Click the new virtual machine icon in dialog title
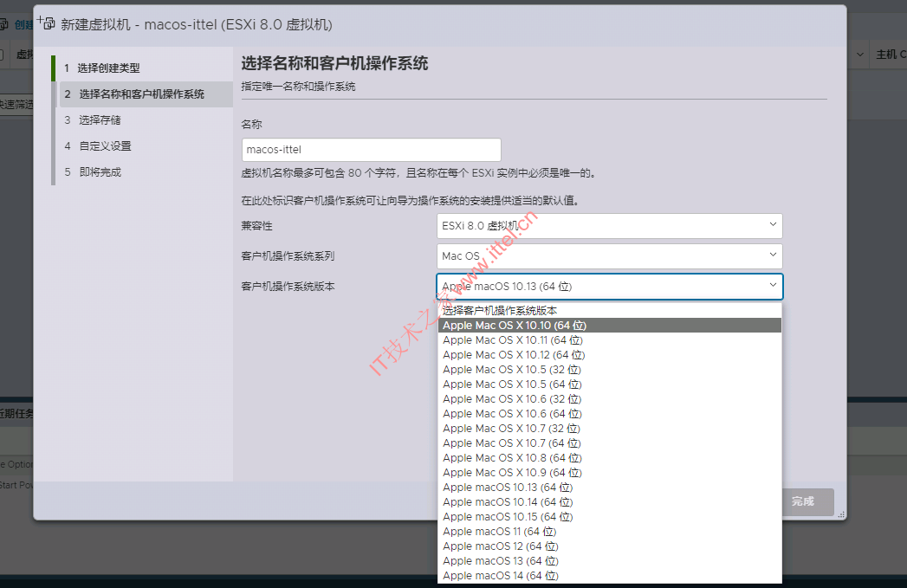The image size is (907, 588). [46, 23]
